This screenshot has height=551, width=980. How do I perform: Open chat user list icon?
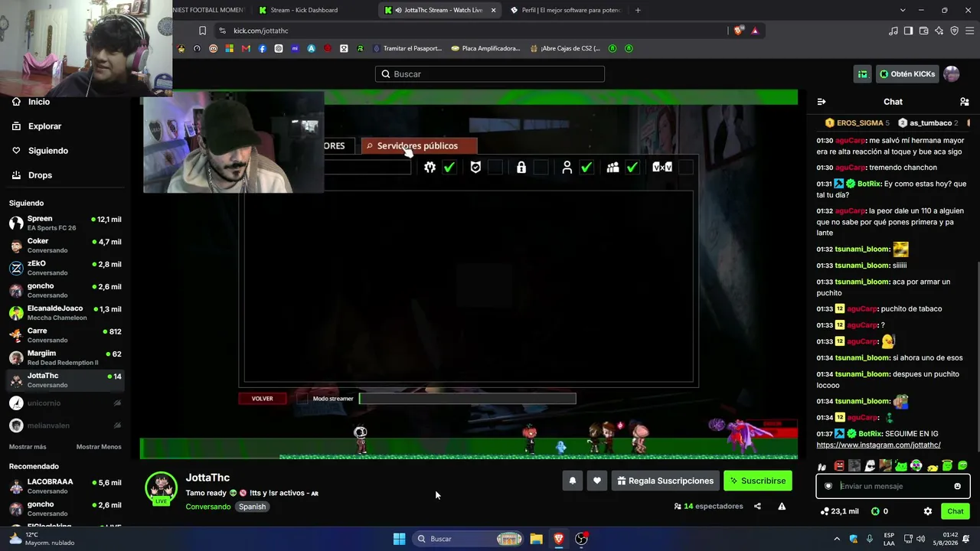pyautogui.click(x=964, y=102)
